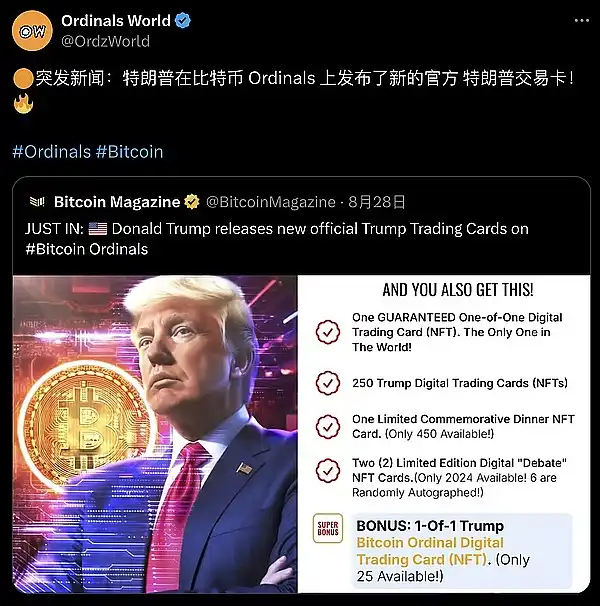Open the three-dot more options menu
The height and width of the screenshot is (606, 600).
pos(581,20)
